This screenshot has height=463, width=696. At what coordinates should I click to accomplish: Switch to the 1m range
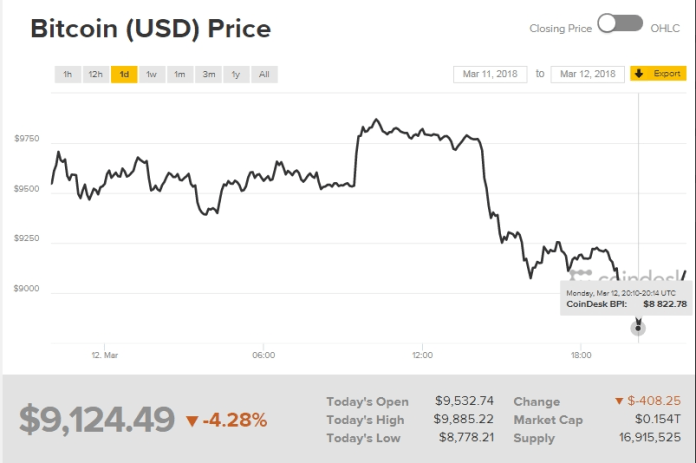point(180,74)
